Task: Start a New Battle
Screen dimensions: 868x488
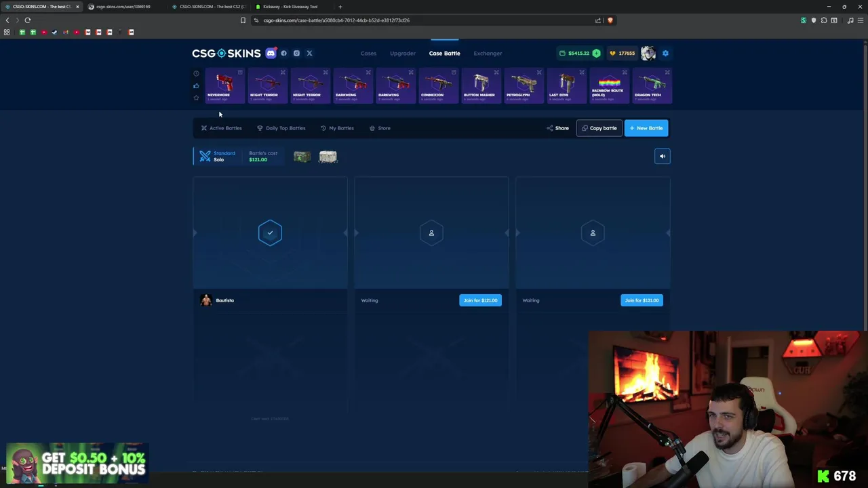Action: pos(646,128)
